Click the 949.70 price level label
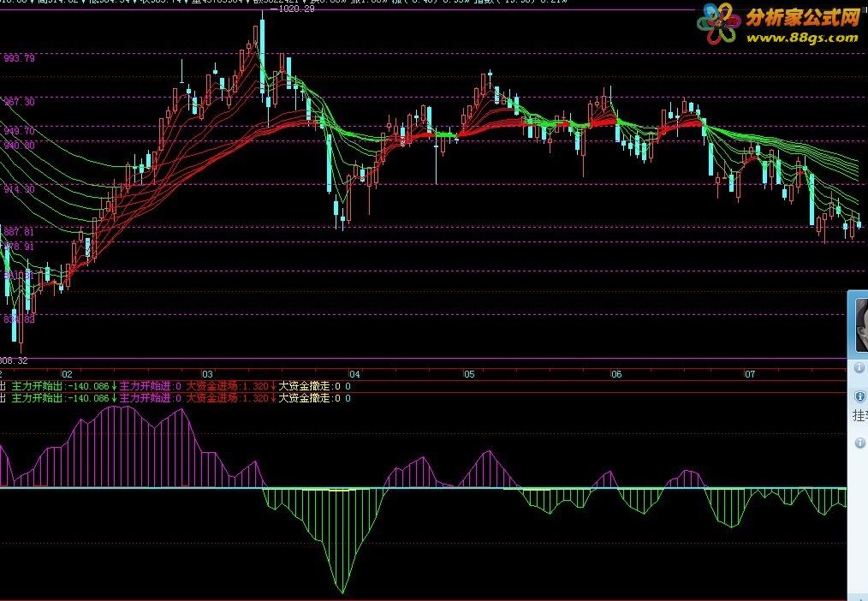868x601 pixels. click(x=20, y=131)
